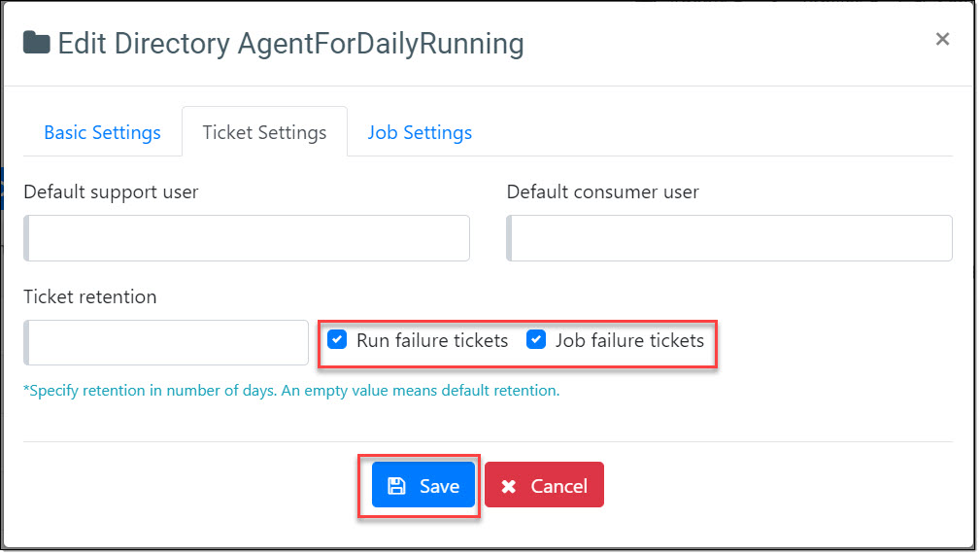Click the Default consumer user label

(602, 191)
